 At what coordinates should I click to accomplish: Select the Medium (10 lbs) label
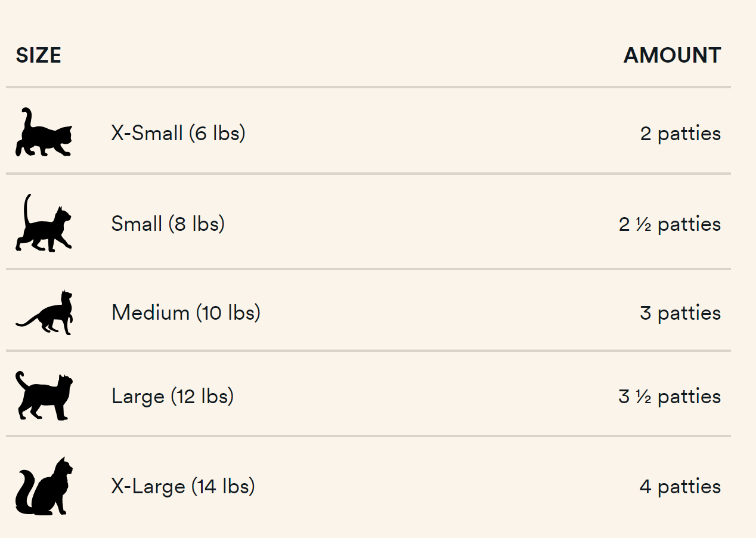pyautogui.click(x=186, y=313)
